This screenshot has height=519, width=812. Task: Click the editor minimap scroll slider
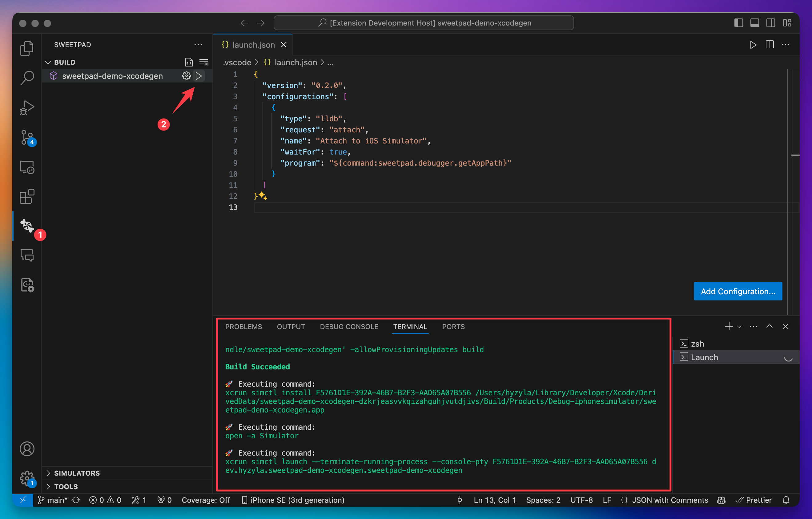pos(795,155)
